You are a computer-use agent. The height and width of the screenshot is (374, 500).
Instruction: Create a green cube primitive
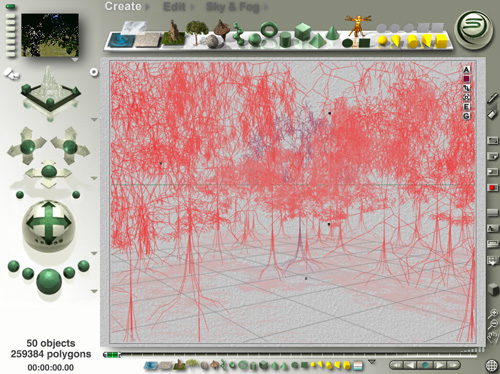pyautogui.click(x=303, y=31)
